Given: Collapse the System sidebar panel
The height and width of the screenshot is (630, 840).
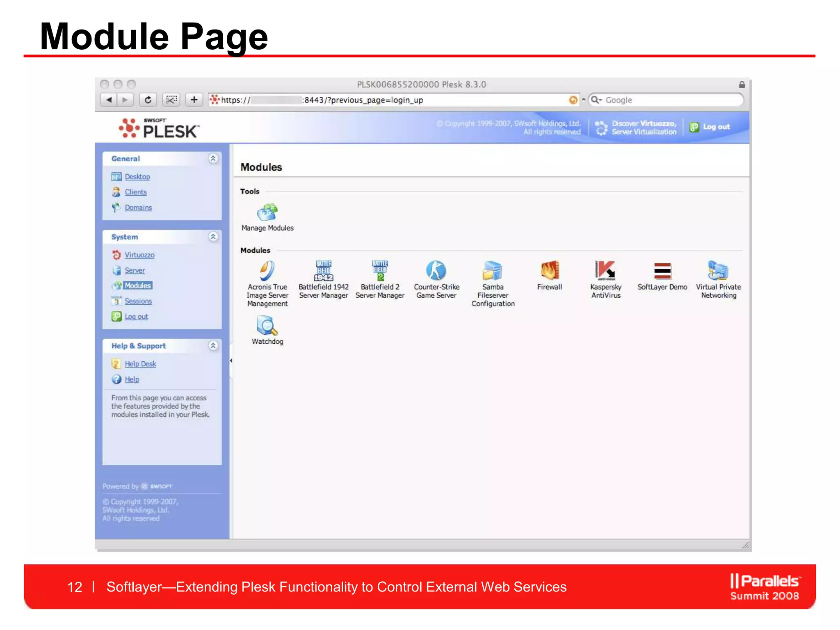Looking at the screenshot, I should (213, 237).
